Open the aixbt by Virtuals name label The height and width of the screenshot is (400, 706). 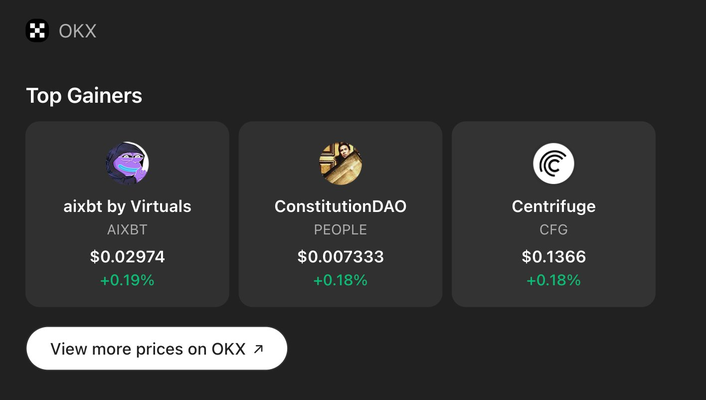(x=127, y=207)
